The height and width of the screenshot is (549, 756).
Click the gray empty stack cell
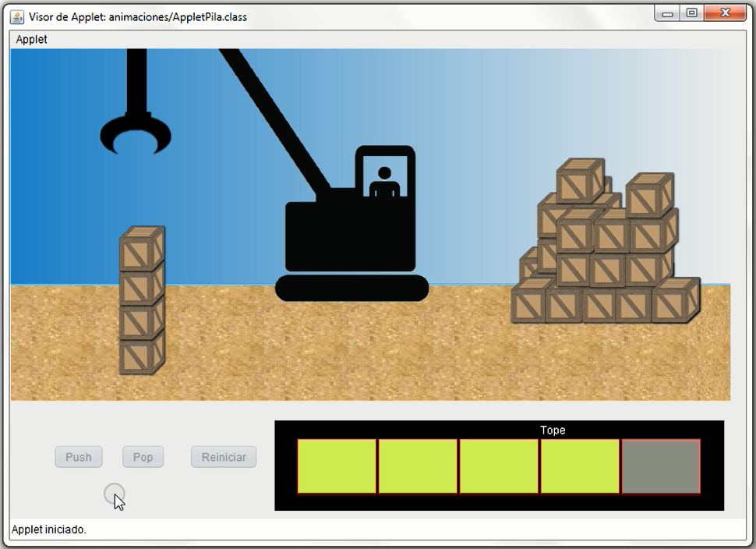pyautogui.click(x=661, y=466)
